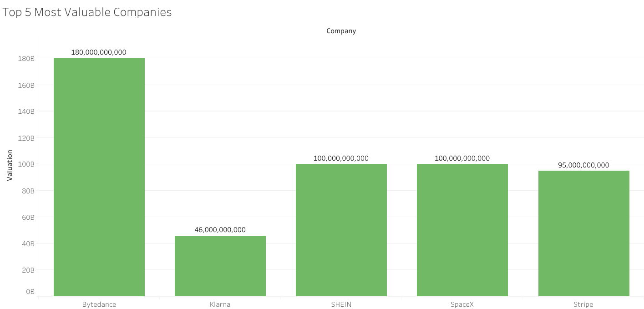Screen dimensions: 644x309
Task: Click the Bytedance axis label
Action: click(x=99, y=304)
